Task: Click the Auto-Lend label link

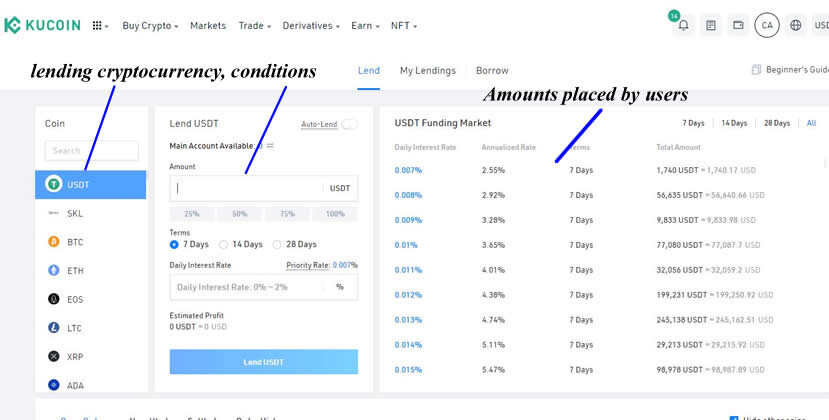Action: pyautogui.click(x=319, y=124)
